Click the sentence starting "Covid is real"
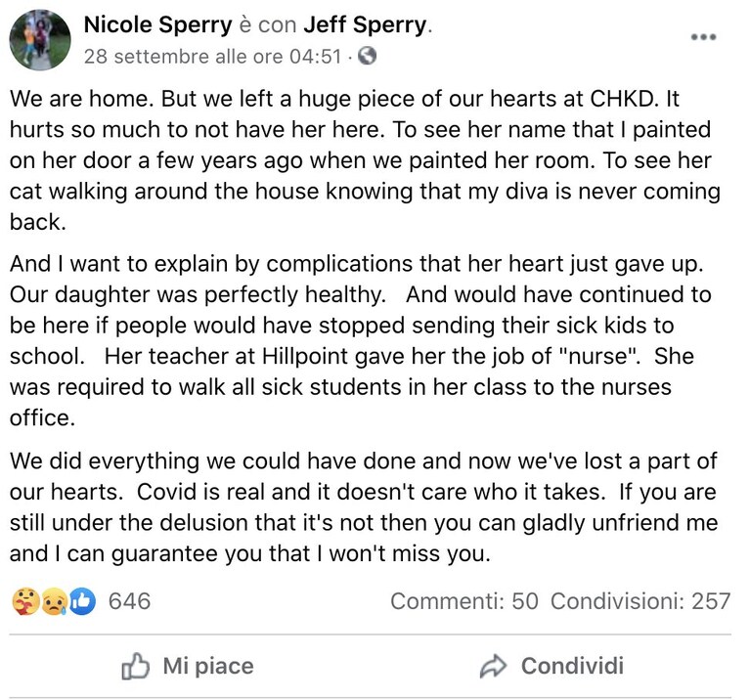Screen dimensions: 750x700 [x=372, y=492]
